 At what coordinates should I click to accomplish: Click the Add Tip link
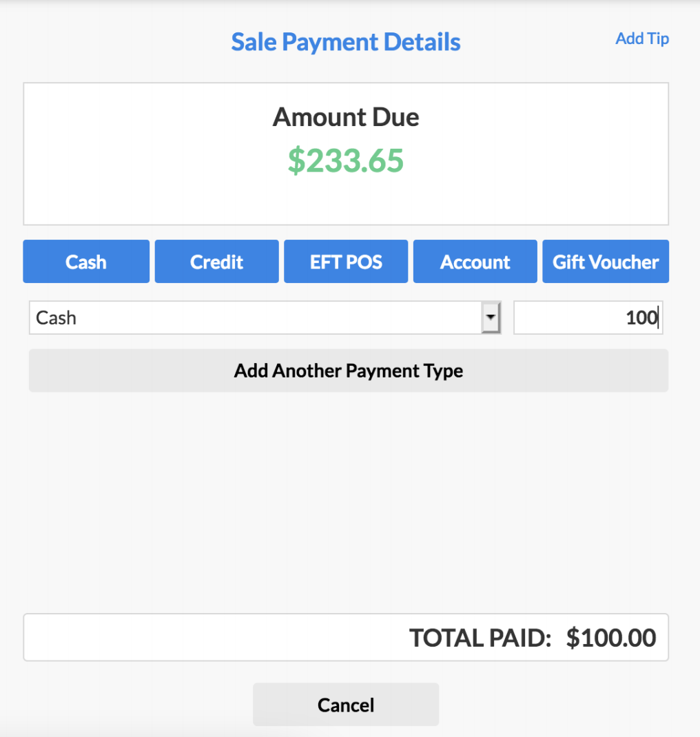(x=641, y=39)
